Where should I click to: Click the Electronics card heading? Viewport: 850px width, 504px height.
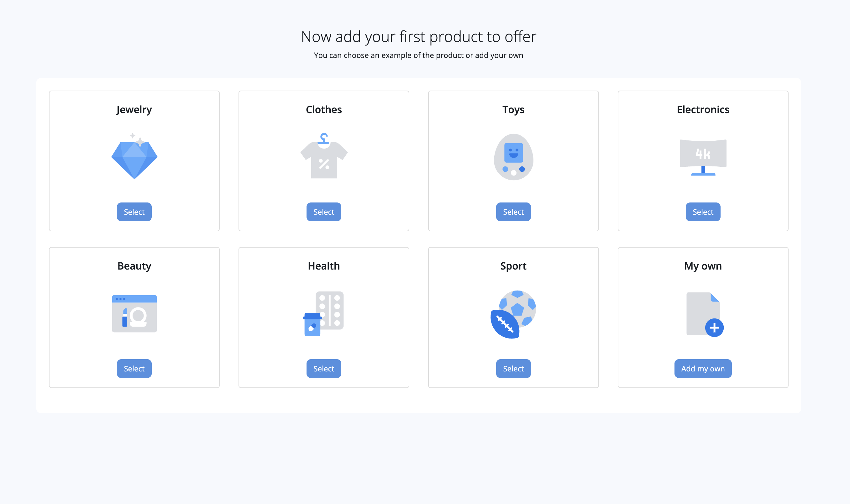click(x=703, y=109)
